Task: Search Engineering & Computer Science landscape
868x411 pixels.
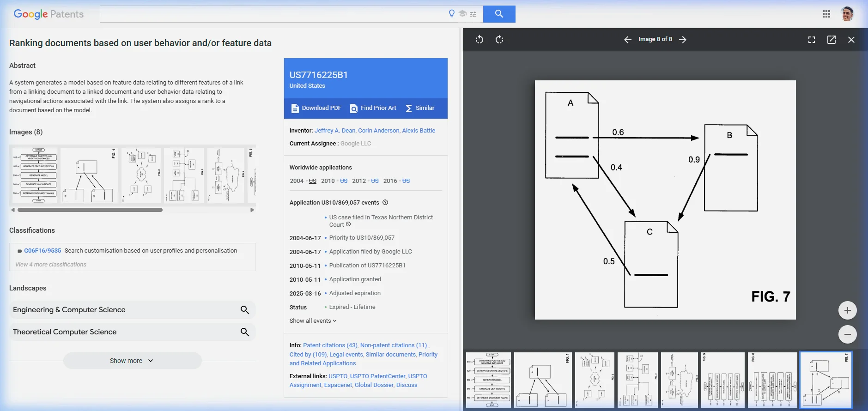Action: pos(245,310)
